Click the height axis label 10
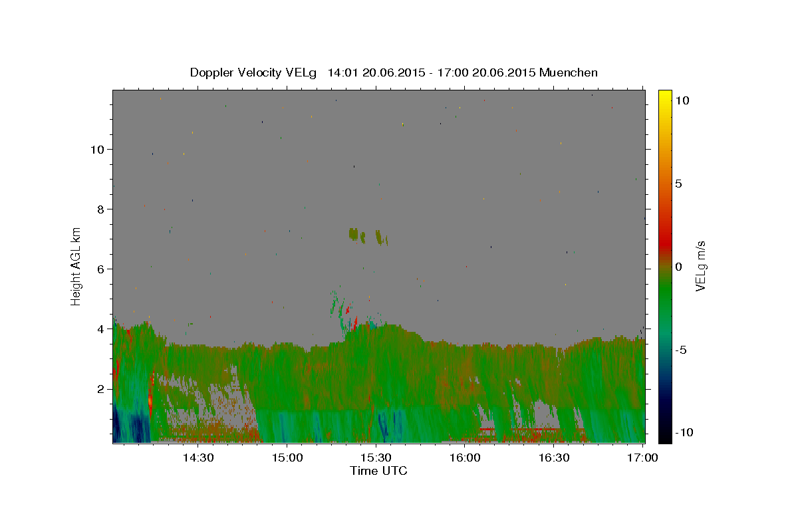 [x=97, y=149]
